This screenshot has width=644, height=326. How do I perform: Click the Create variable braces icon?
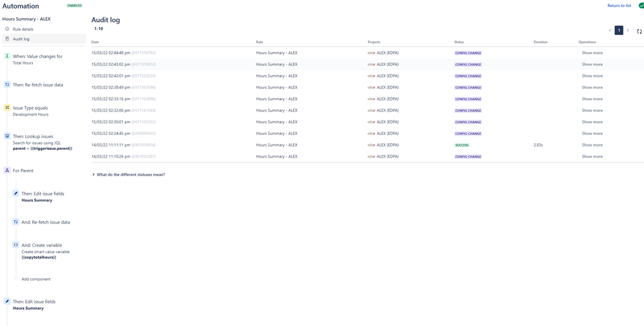coord(15,245)
